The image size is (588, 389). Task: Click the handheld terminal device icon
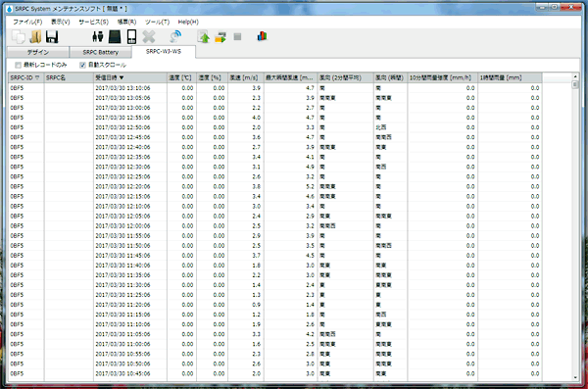coord(131,37)
